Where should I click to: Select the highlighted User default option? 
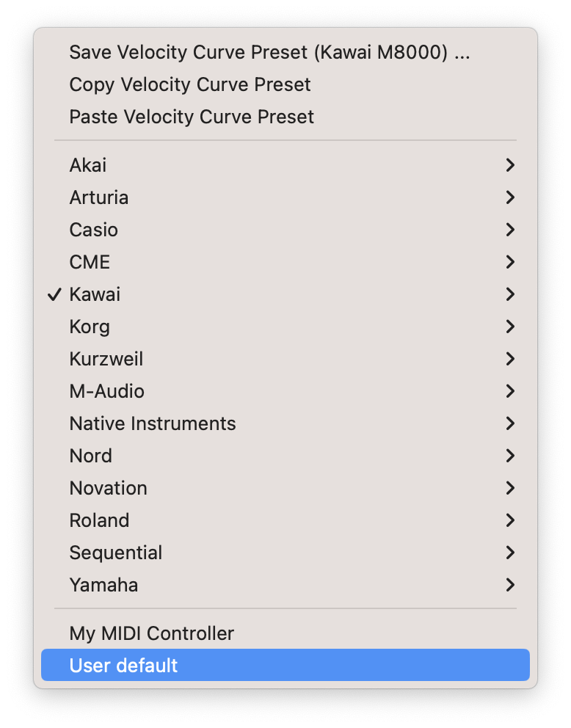tap(122, 665)
